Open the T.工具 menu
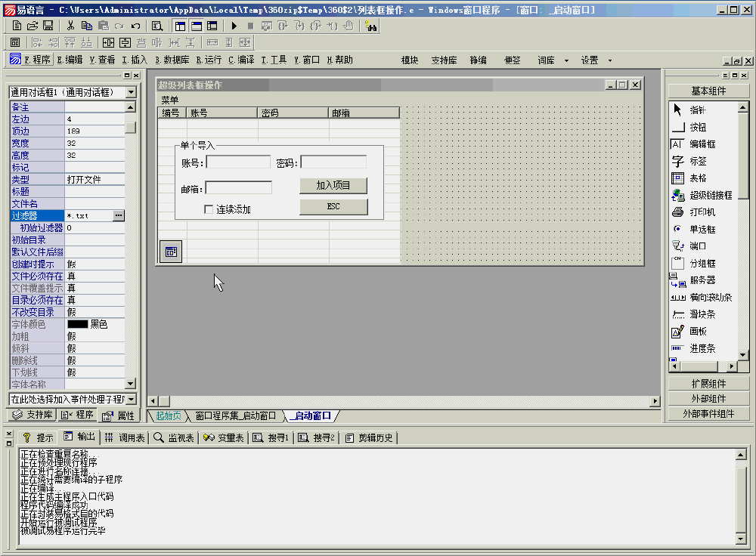 [274, 60]
